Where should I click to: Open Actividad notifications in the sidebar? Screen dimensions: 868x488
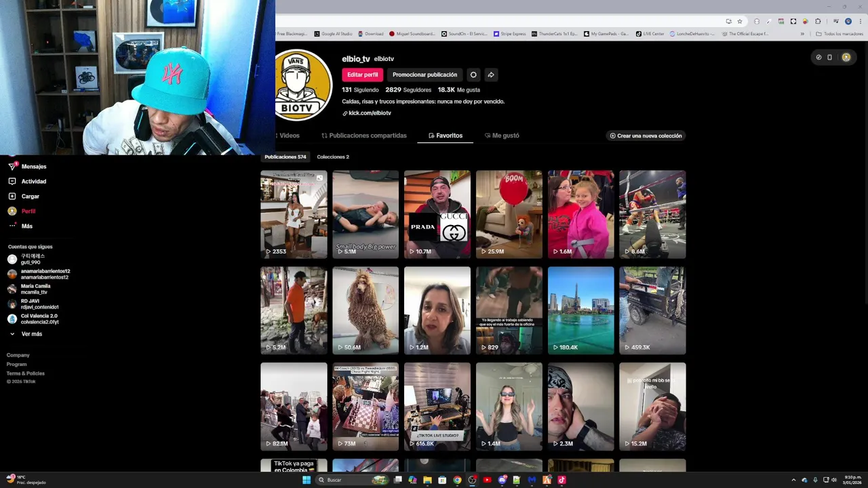(27, 182)
